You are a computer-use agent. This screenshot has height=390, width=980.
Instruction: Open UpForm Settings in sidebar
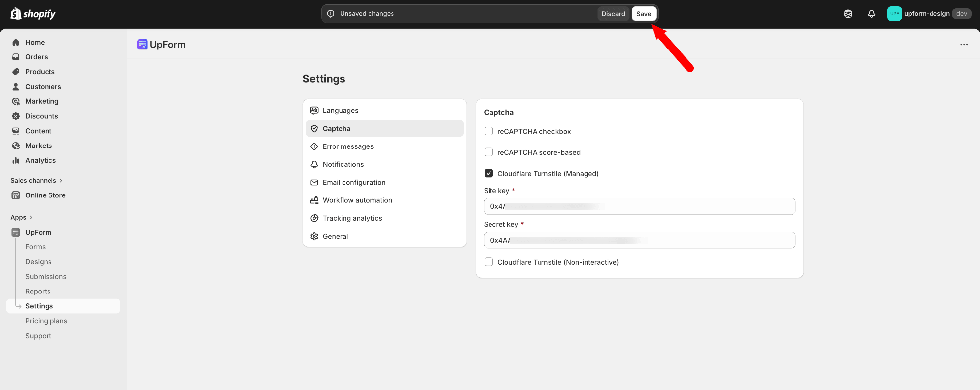click(x=63, y=306)
